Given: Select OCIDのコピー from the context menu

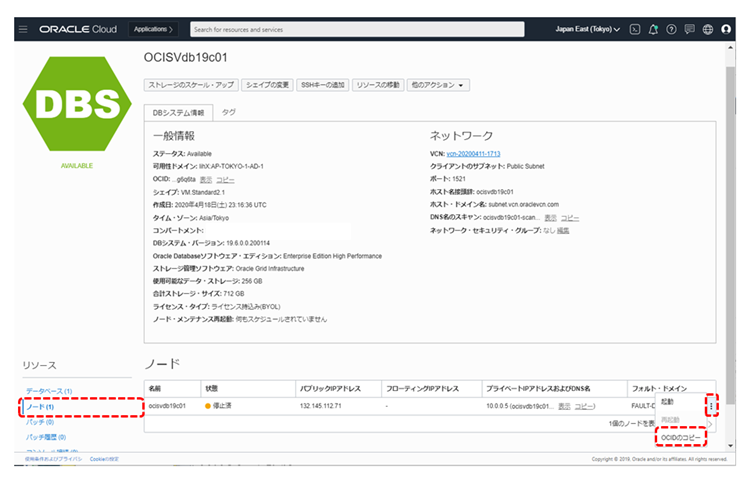Looking at the screenshot, I should tap(681, 437).
